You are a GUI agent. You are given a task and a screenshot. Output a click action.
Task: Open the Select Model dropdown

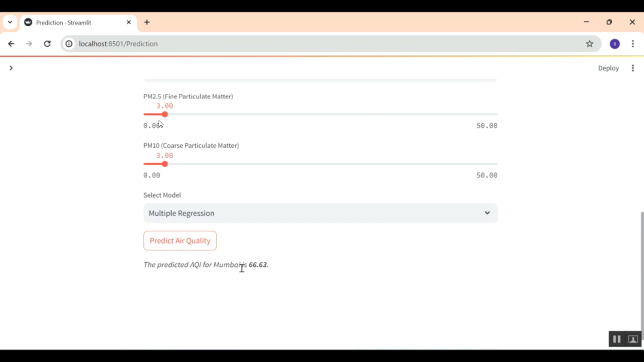pos(320,213)
